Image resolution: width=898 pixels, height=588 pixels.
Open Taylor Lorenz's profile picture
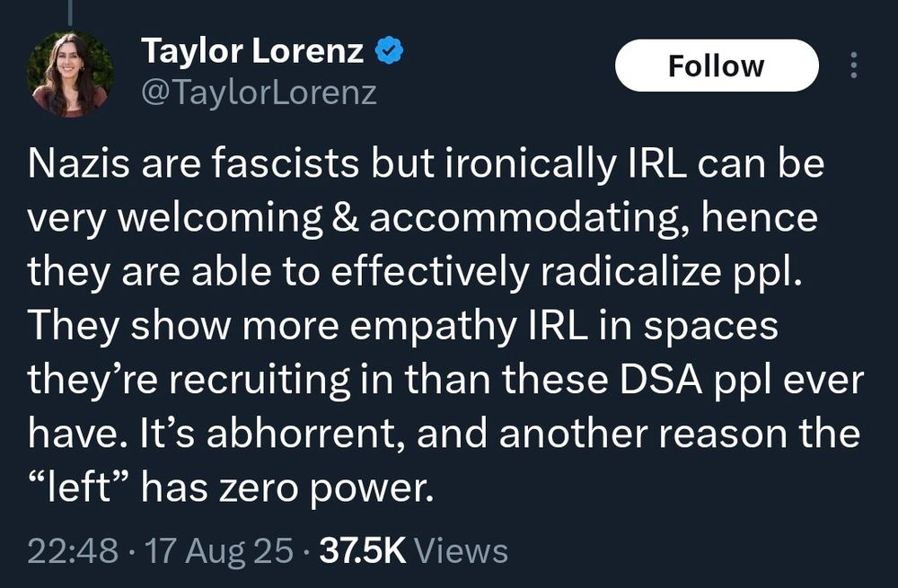(x=70, y=74)
